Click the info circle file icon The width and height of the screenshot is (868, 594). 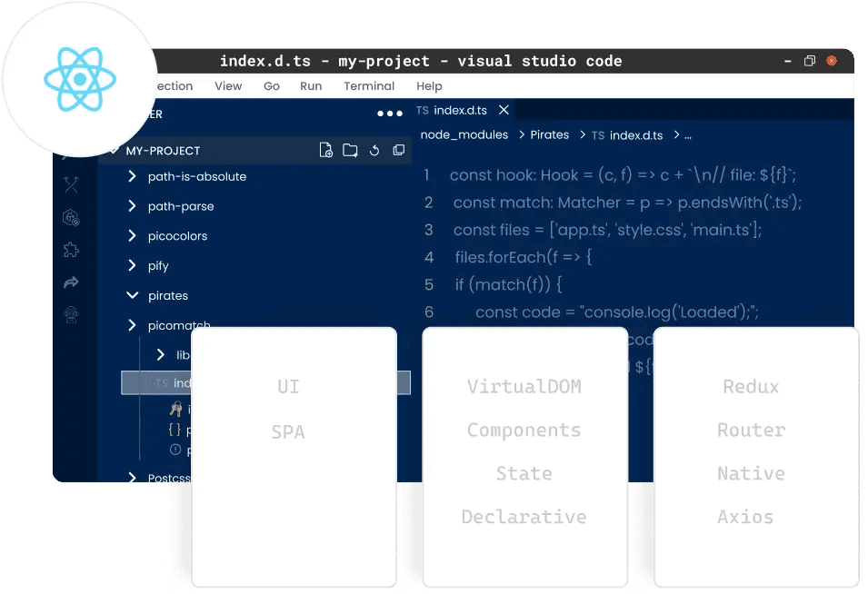(x=175, y=450)
